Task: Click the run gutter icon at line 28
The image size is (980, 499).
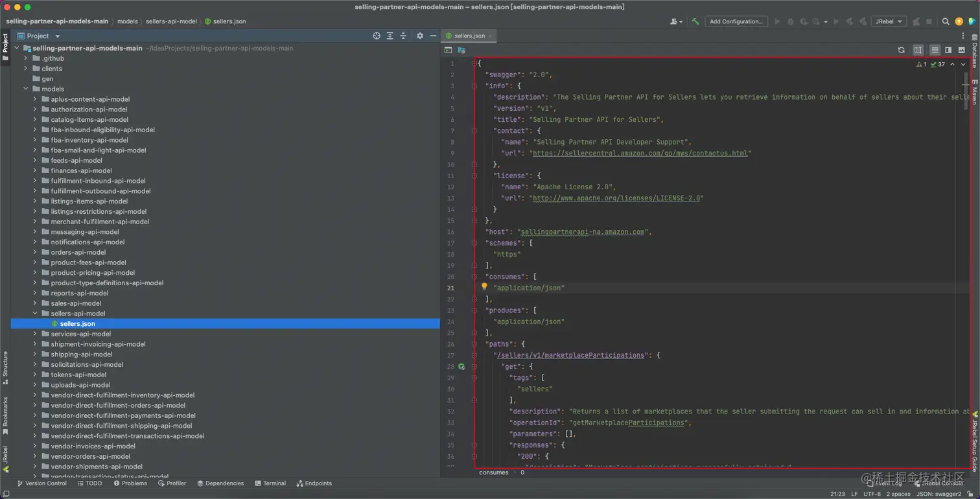Action: click(461, 367)
